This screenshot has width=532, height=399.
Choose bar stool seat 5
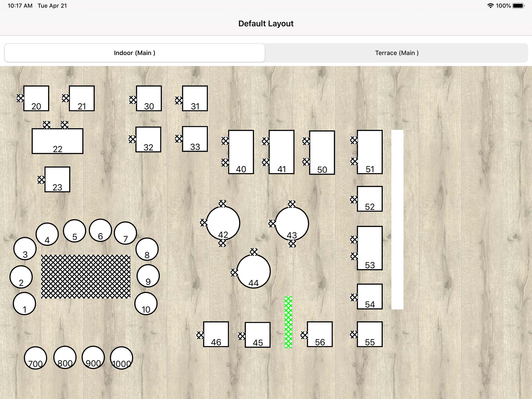coord(75,231)
